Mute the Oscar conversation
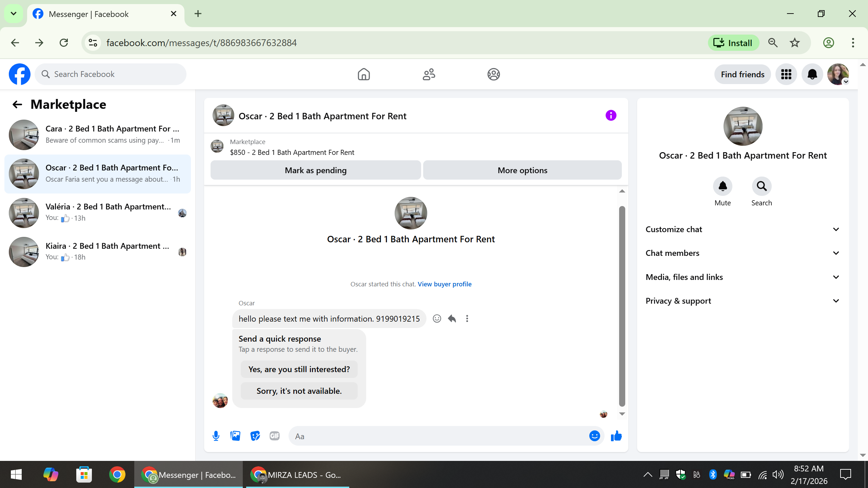This screenshot has width=868, height=488. (723, 186)
